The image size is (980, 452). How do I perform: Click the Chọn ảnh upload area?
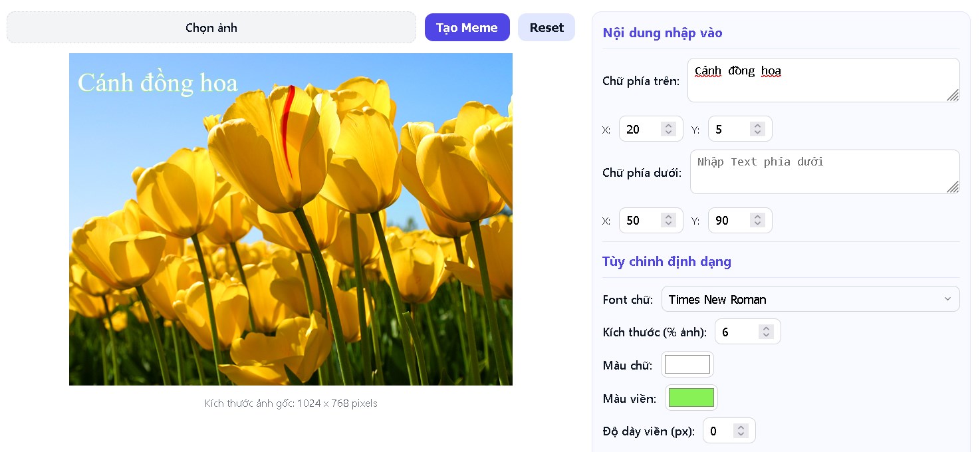[x=211, y=27]
